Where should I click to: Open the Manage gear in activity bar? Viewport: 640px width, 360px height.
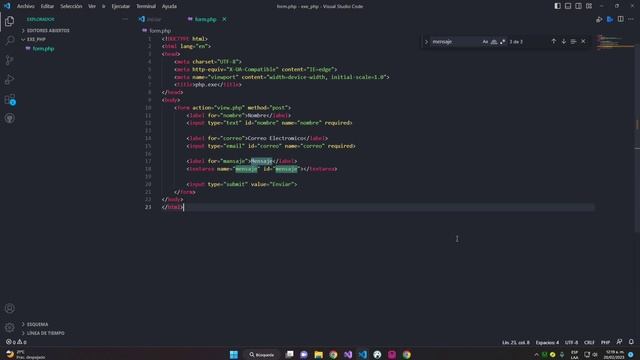pos(9,327)
